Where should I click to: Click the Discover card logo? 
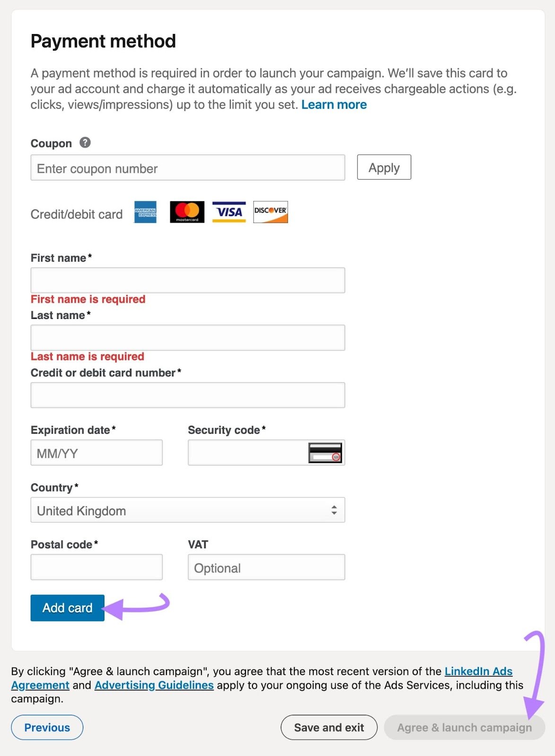click(270, 212)
